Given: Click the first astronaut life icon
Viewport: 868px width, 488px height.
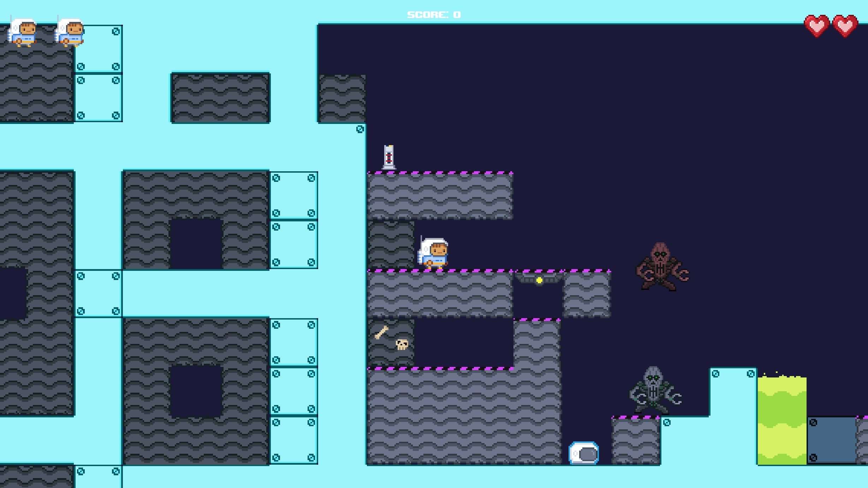Looking at the screenshot, I should [x=23, y=32].
